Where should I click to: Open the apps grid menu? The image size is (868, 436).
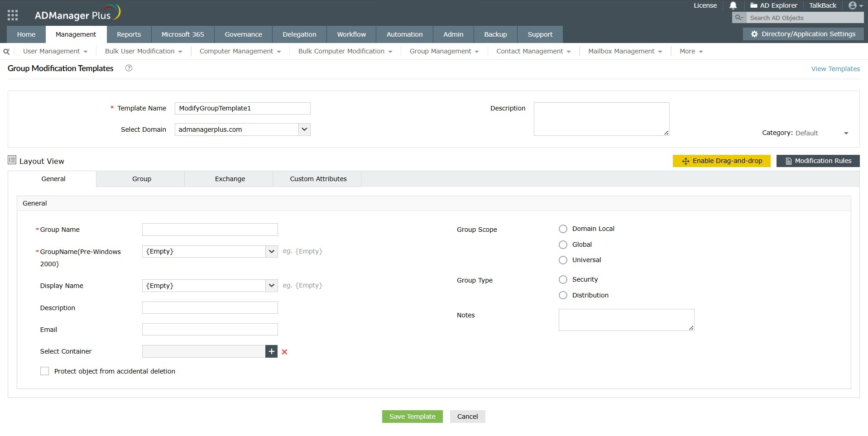(12, 14)
